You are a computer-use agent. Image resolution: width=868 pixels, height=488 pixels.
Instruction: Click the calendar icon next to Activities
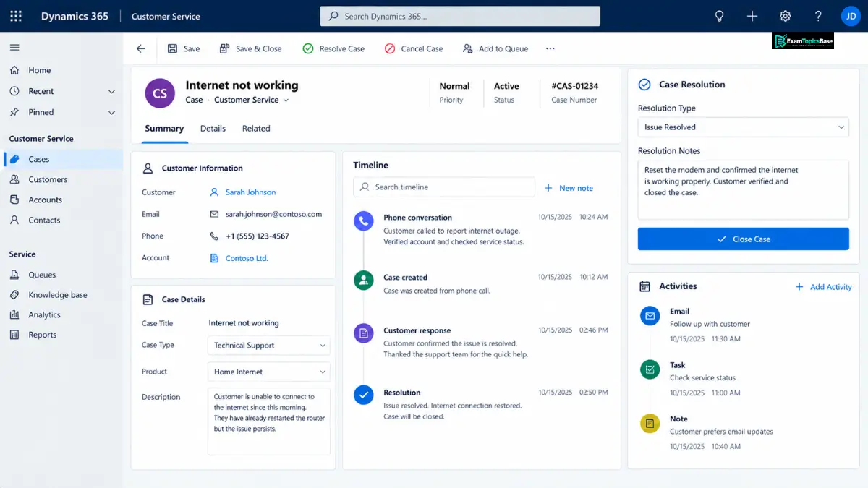coord(644,286)
